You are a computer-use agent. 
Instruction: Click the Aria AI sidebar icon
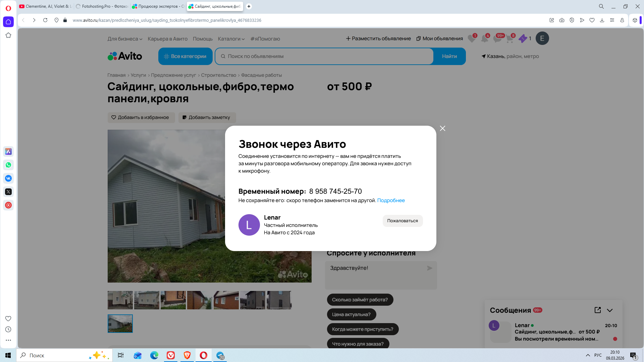[8, 152]
